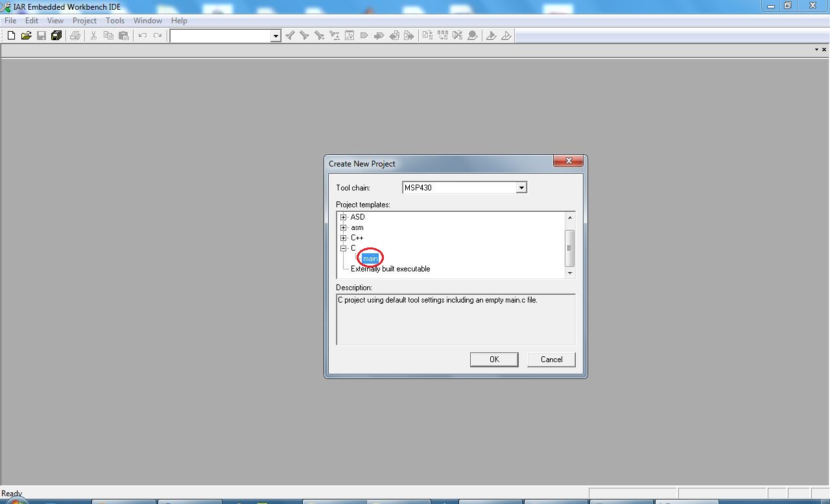Click the template list scroll-up arrow

[x=570, y=217]
